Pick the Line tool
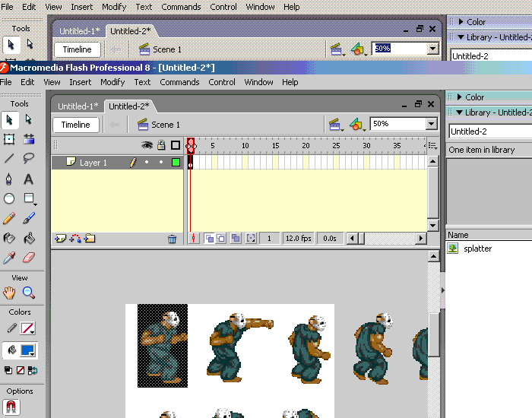The height and width of the screenshot is (418, 532). coord(9,158)
